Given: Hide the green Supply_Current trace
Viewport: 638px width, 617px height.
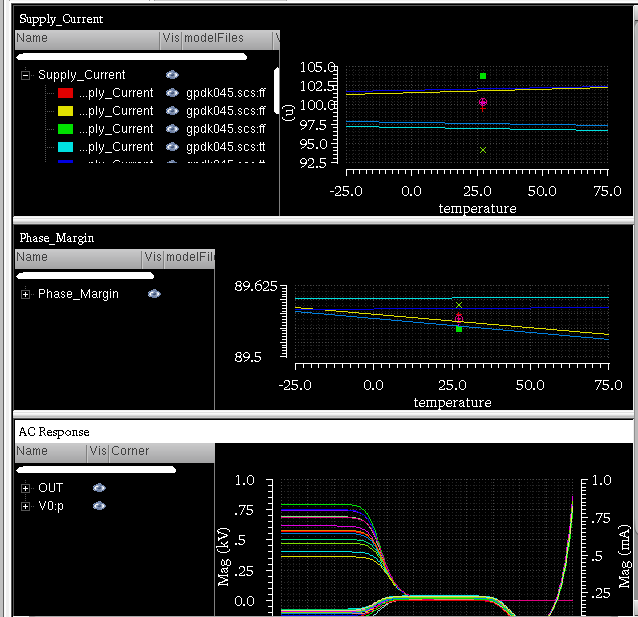Looking at the screenshot, I should [172, 129].
